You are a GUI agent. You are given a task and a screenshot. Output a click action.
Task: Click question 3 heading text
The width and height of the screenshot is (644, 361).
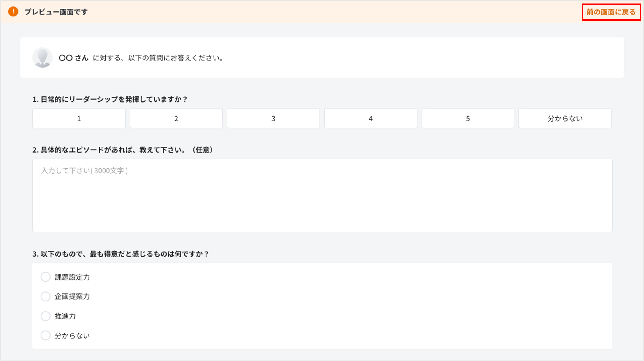tap(121, 254)
